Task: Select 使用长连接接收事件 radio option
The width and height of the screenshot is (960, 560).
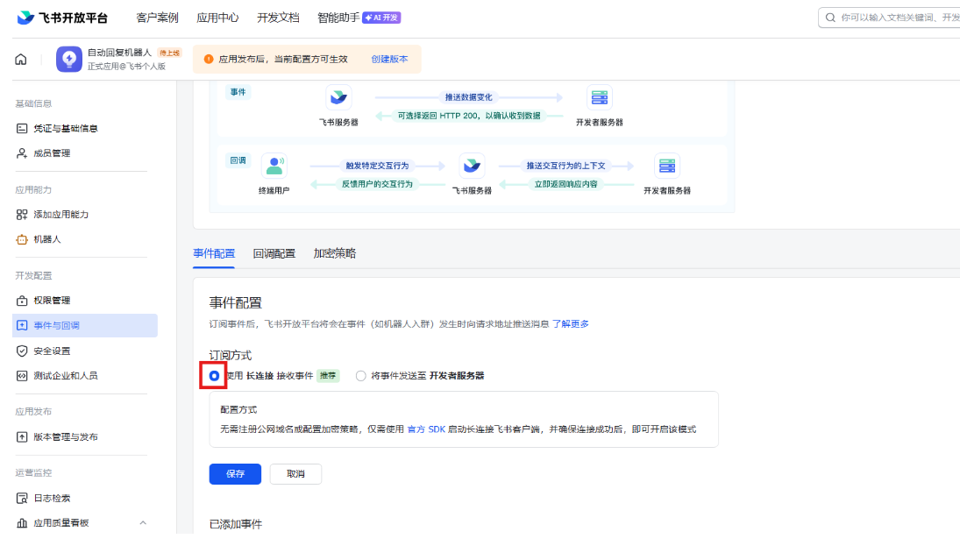Action: coord(214,376)
